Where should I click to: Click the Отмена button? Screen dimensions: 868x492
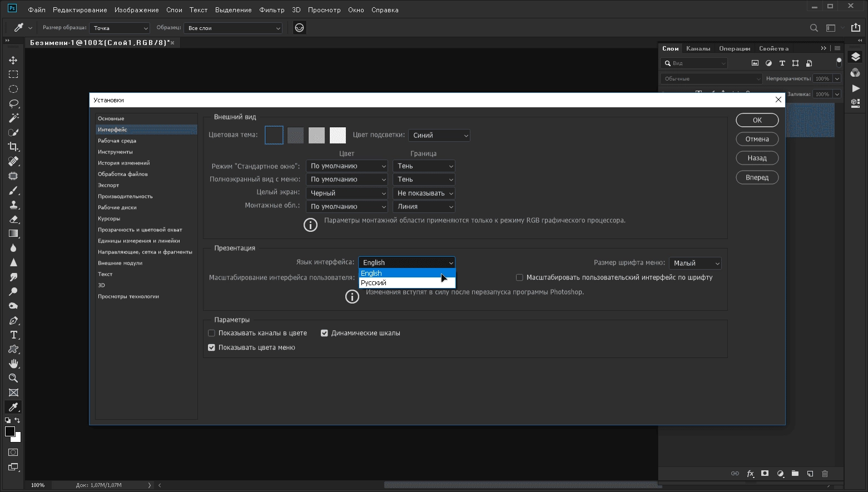coord(757,139)
